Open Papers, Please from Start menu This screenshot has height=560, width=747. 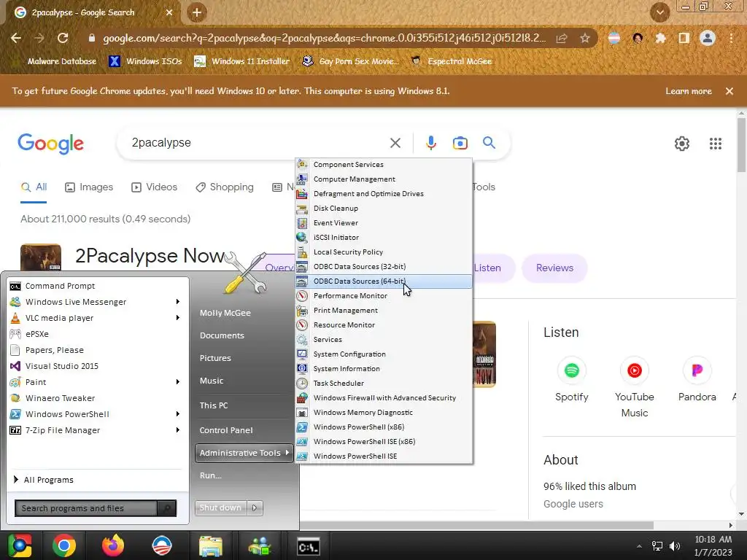(98, 350)
